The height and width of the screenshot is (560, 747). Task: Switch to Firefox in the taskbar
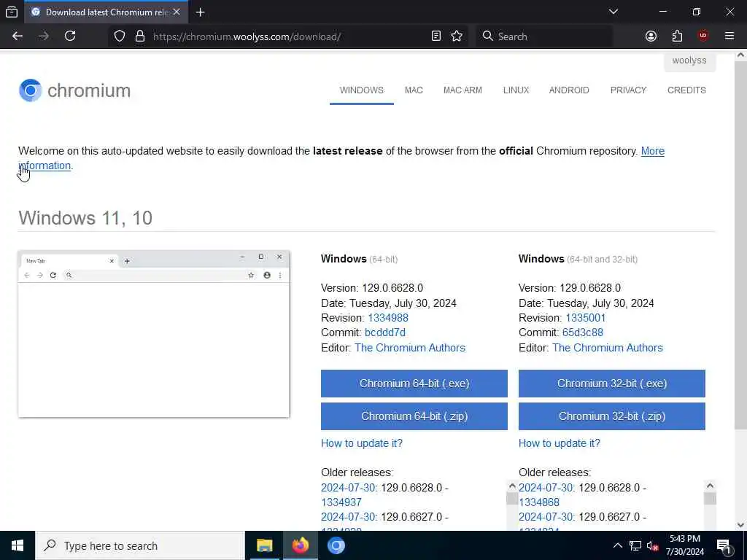pyautogui.click(x=300, y=545)
